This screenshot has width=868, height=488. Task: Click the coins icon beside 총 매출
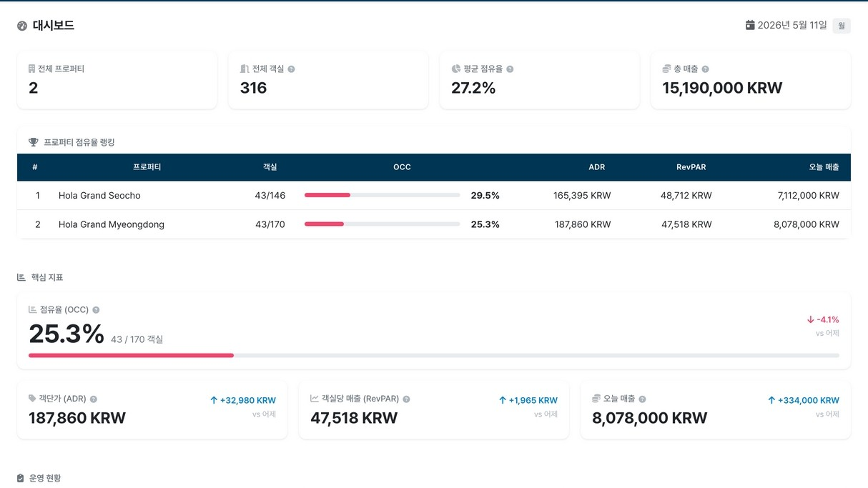tap(666, 69)
